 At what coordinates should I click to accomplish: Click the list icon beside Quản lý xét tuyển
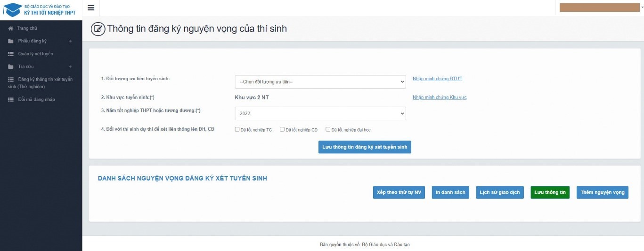(x=11, y=54)
